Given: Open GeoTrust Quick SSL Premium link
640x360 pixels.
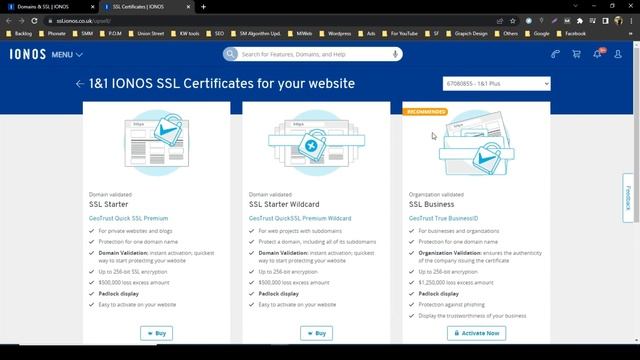Looking at the screenshot, I should pyautogui.click(x=128, y=218).
